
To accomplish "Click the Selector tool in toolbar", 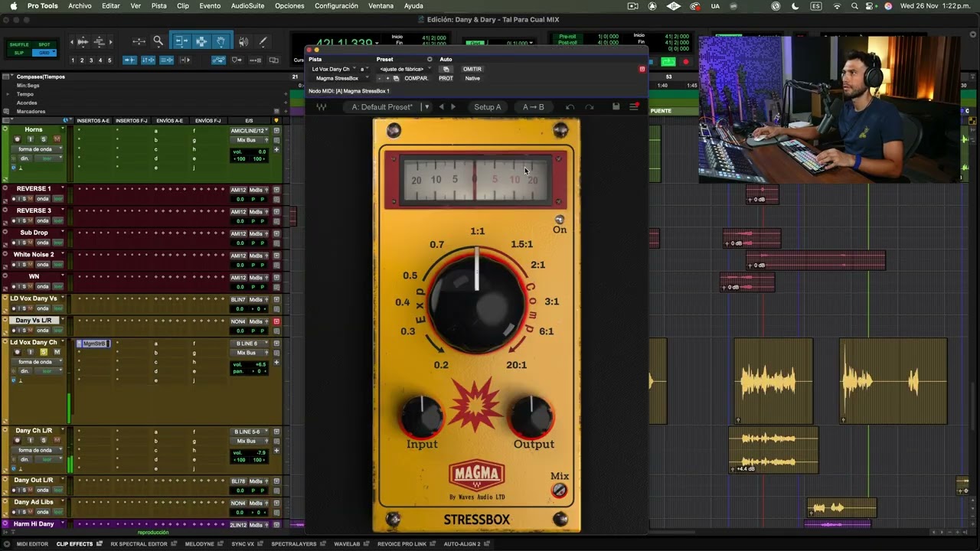I will click(201, 42).
